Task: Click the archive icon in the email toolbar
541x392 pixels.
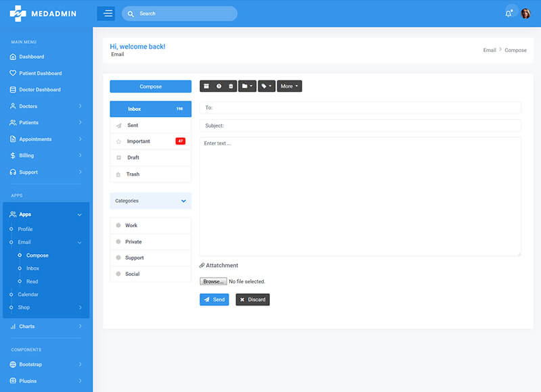Action: coord(206,87)
